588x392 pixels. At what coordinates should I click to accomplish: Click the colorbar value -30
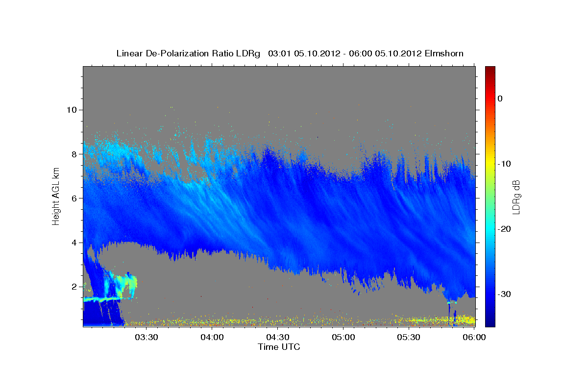(x=505, y=294)
